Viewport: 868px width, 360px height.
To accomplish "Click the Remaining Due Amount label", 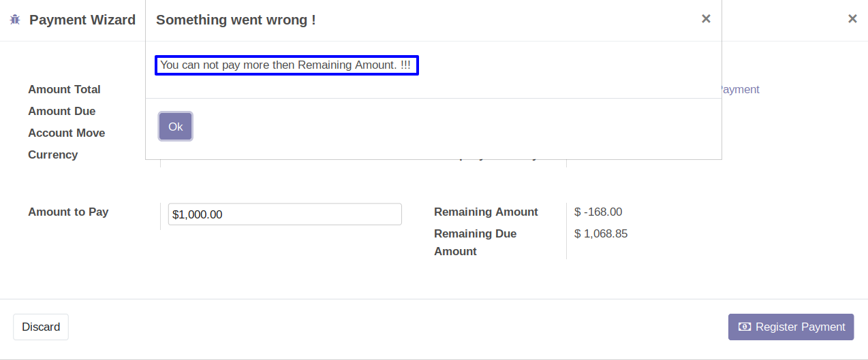I will pos(476,242).
